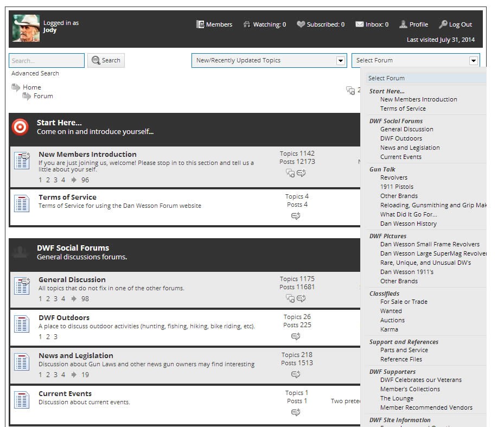This screenshot has height=427, width=504.
Task: Click add-topic icon under New Members Introduction stats
Action: (301, 173)
